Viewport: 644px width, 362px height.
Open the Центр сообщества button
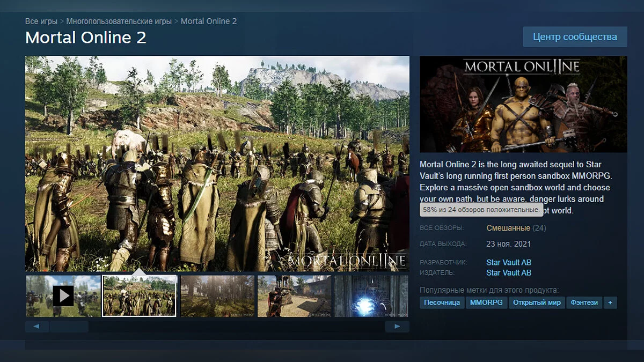(x=575, y=37)
